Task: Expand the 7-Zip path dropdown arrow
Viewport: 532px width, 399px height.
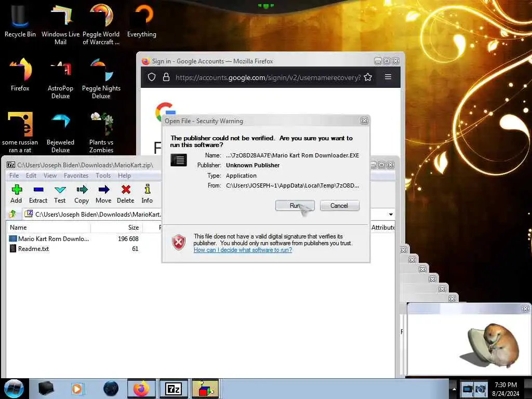Action: point(391,215)
